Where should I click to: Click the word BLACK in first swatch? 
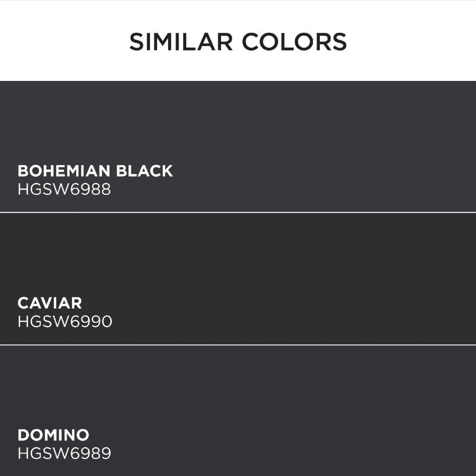(x=145, y=171)
